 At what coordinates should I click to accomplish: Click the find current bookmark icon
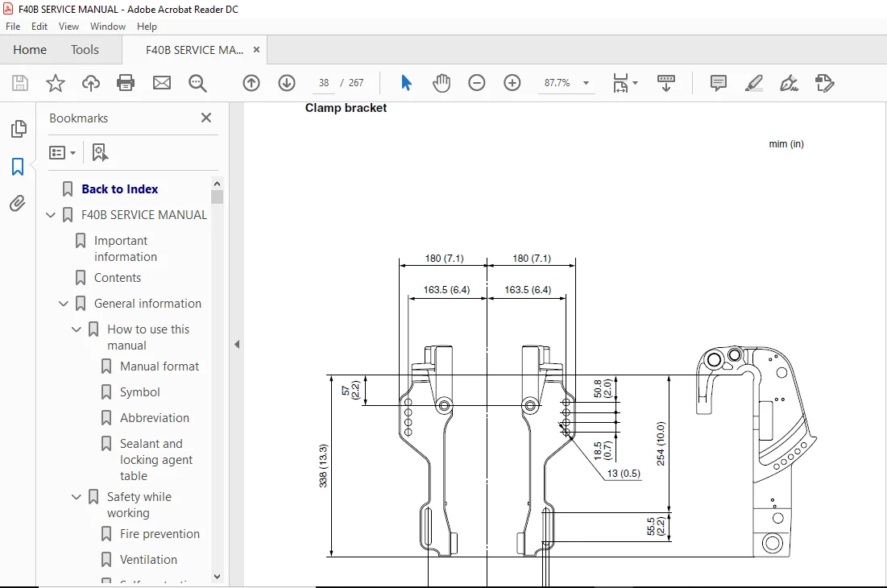point(100,153)
